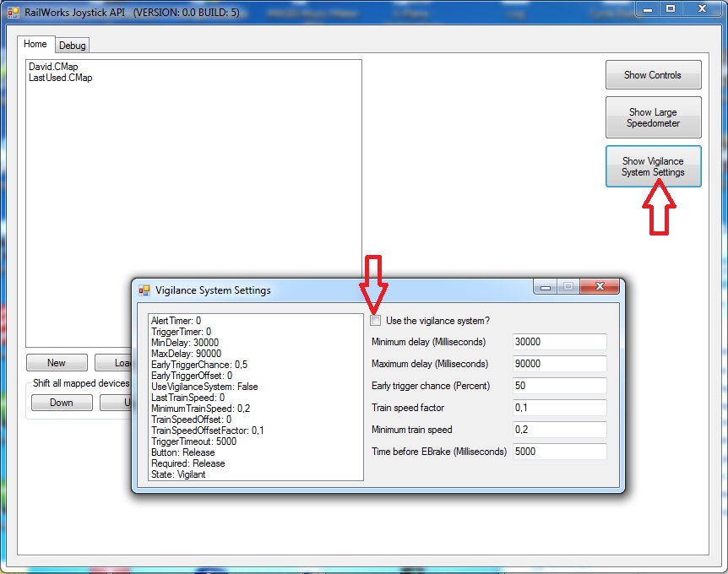Click the Minimum delay input field
This screenshot has height=574, width=728.
point(559,342)
